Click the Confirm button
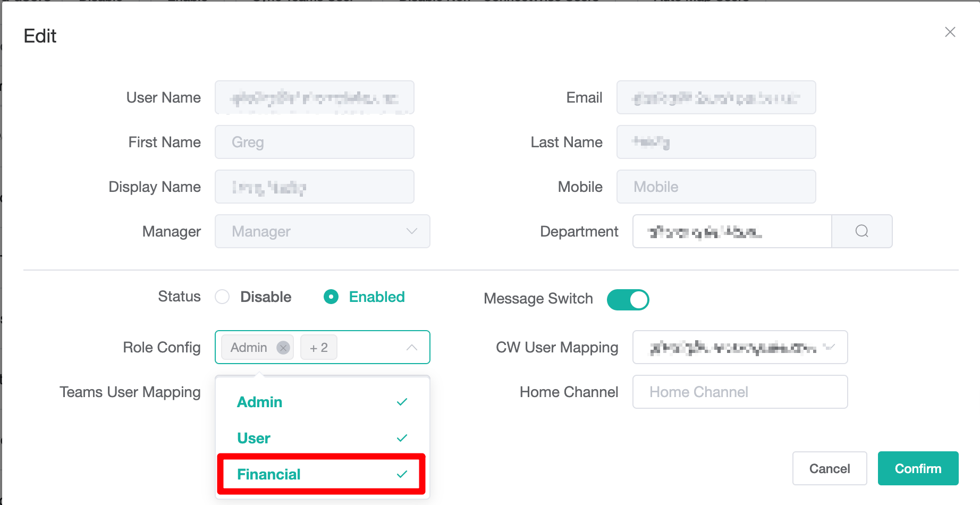 coord(918,468)
